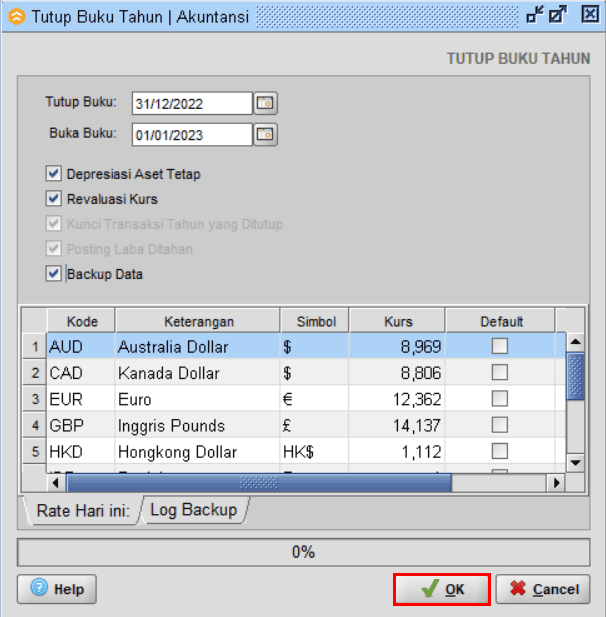Image resolution: width=606 pixels, height=617 pixels.
Task: Click the app icon in title bar
Action: (x=16, y=16)
